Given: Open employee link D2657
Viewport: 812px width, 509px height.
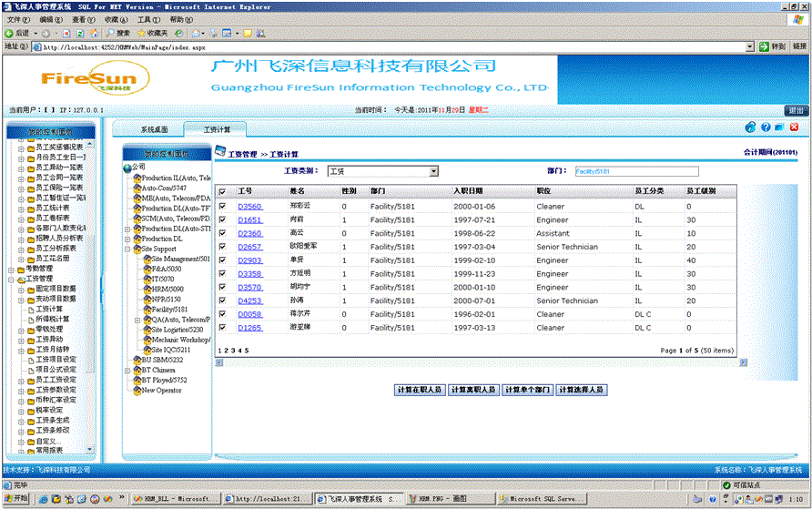Looking at the screenshot, I should 249,247.
